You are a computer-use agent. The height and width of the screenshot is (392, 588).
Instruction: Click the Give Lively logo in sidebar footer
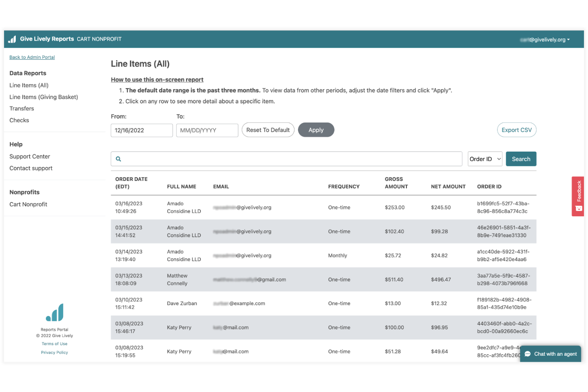point(54,312)
